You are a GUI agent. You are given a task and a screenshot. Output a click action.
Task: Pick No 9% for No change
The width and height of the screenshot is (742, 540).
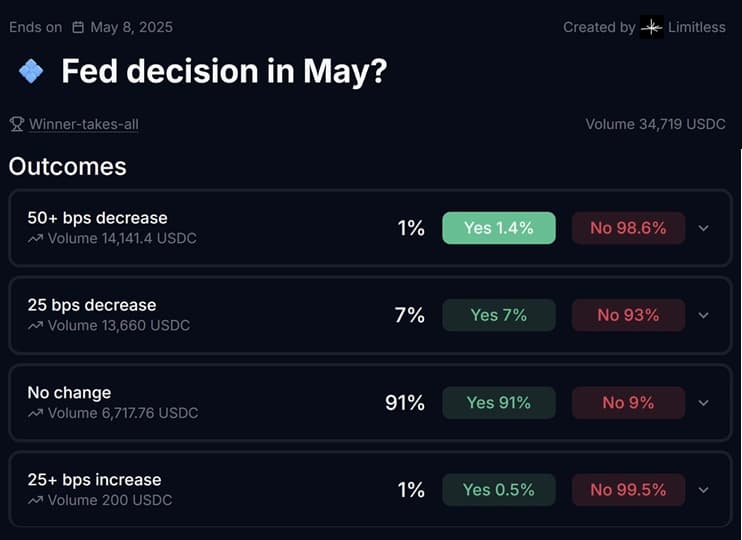[628, 403]
